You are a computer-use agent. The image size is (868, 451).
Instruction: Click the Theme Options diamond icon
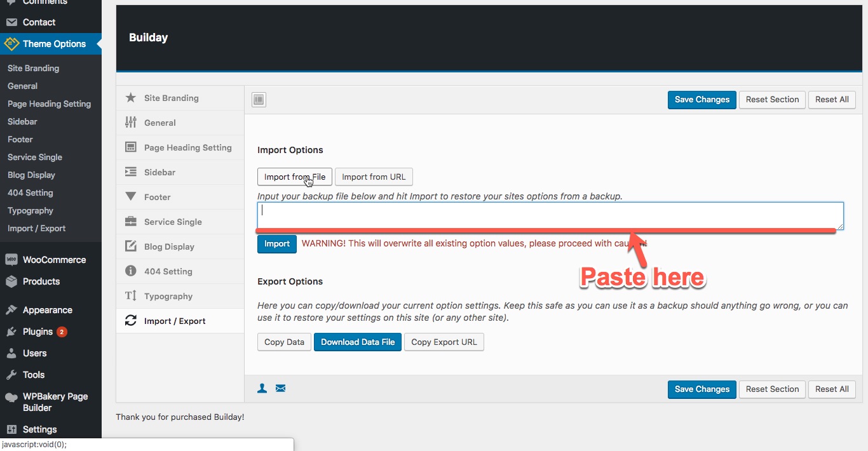pyautogui.click(x=11, y=44)
